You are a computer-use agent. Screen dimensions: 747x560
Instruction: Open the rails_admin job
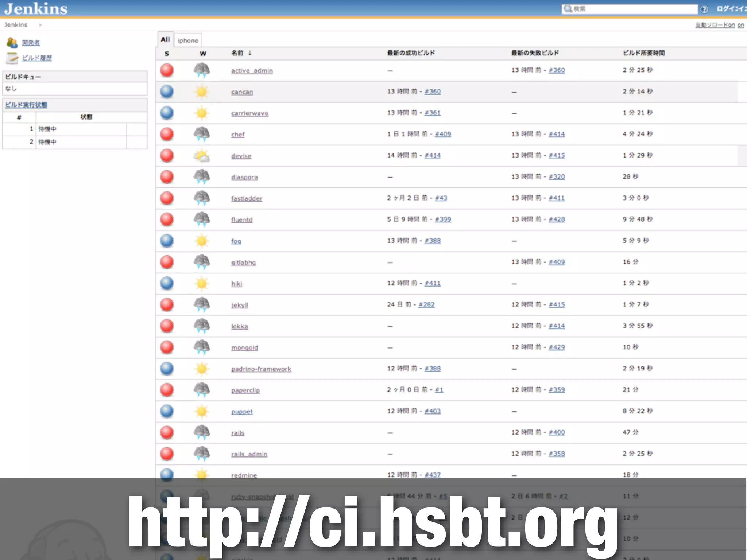(x=249, y=454)
